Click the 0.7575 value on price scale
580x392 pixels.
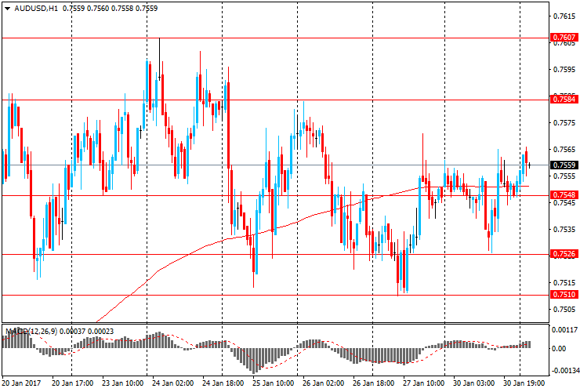click(564, 122)
